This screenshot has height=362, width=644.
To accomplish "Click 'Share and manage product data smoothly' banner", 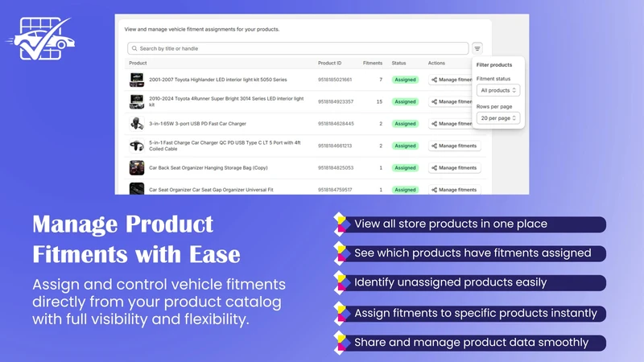I will [x=470, y=343].
